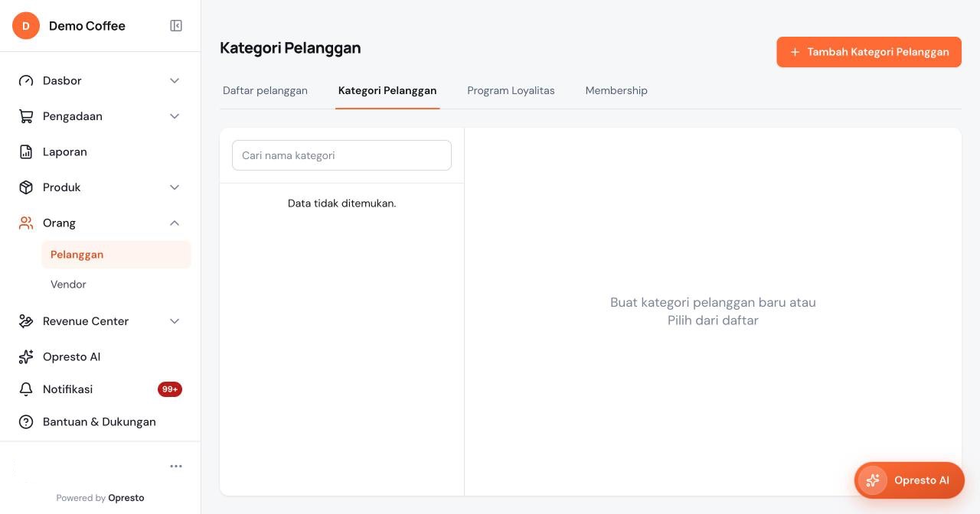Click the Demo Coffee store name
The image size is (980, 514).
tap(87, 26)
